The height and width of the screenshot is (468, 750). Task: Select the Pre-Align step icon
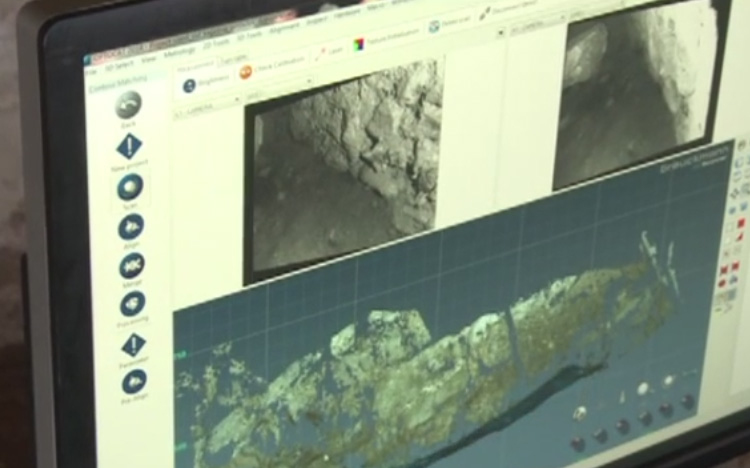tap(134, 381)
